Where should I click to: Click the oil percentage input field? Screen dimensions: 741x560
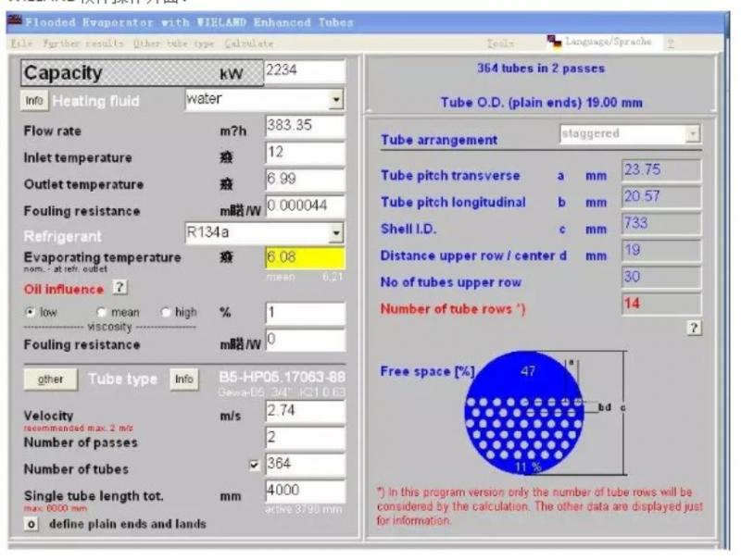306,314
